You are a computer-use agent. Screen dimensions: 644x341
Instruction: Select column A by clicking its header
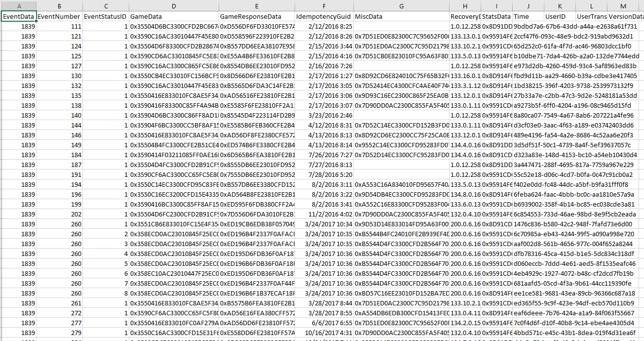pos(19,6)
